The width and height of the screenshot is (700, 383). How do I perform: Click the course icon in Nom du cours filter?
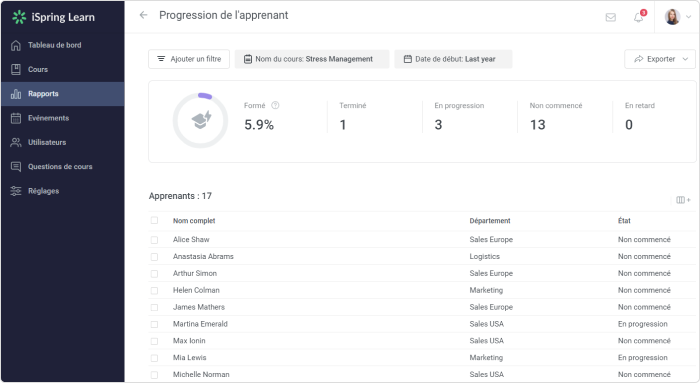coord(248,59)
